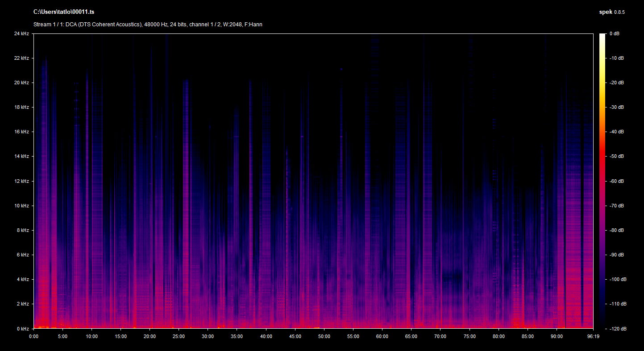Image resolution: width=644 pixels, height=351 pixels.
Task: Select the 50:00 time axis marker
Action: [x=324, y=337]
